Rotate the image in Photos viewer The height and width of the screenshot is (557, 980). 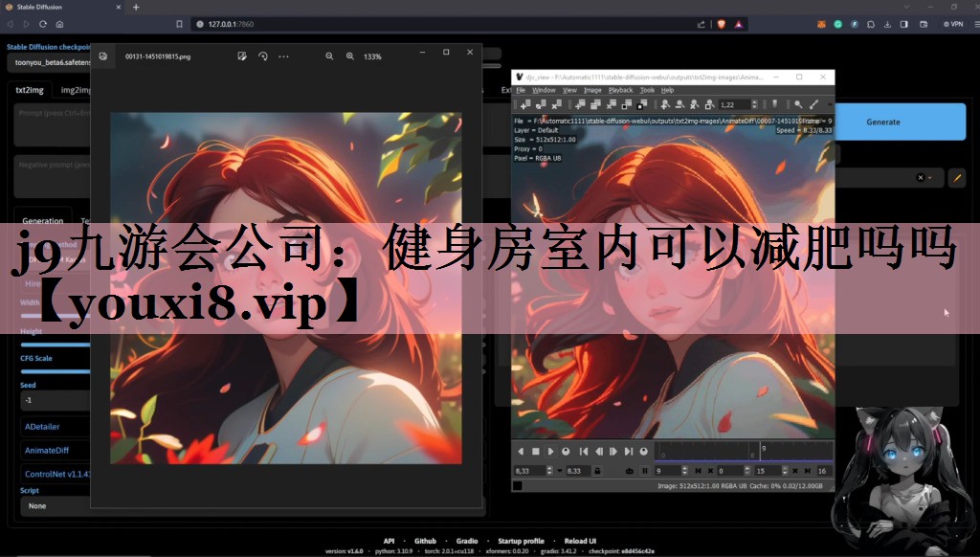click(263, 56)
